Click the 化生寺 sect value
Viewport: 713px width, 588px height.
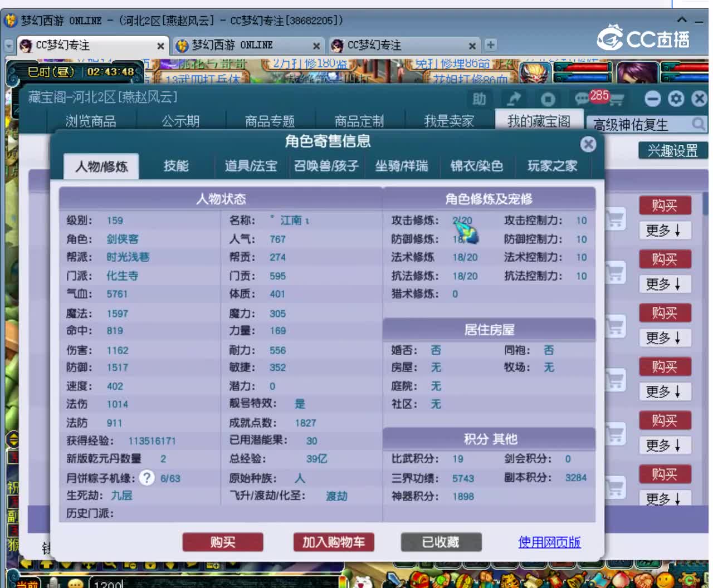(x=123, y=276)
